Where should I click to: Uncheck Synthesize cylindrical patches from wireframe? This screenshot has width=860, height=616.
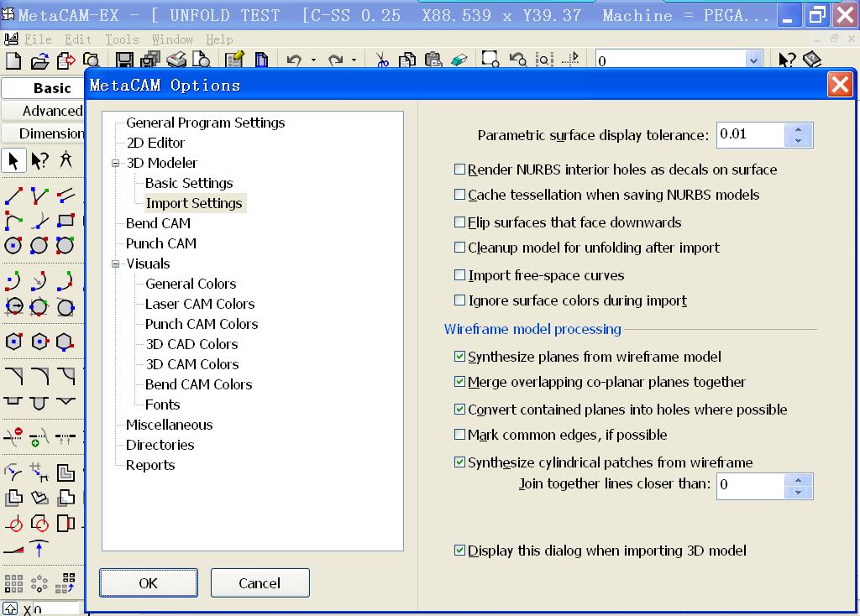pyautogui.click(x=459, y=462)
